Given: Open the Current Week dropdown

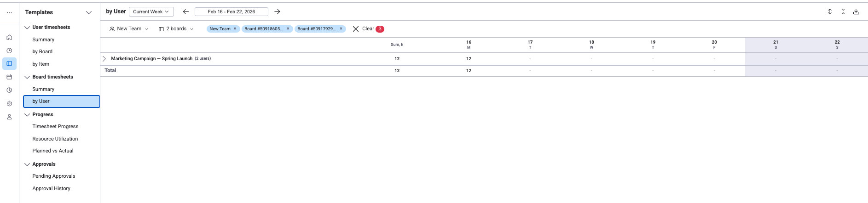Looking at the screenshot, I should click(151, 11).
